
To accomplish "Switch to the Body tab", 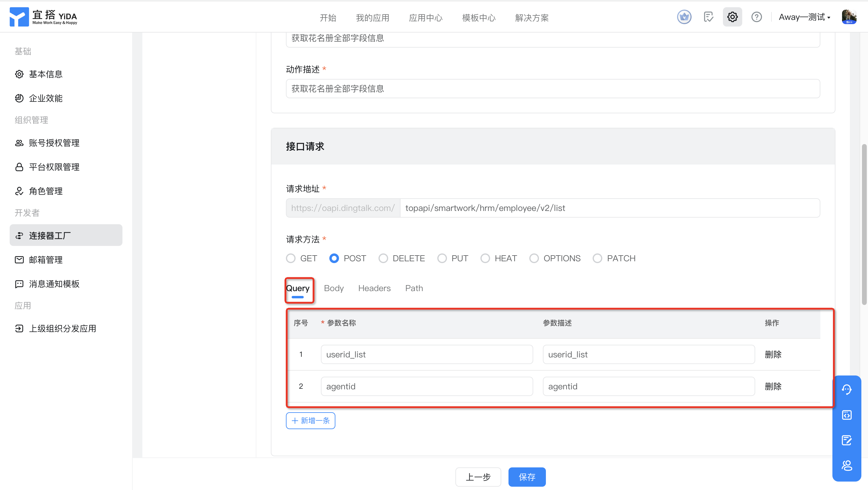I will [x=334, y=289].
